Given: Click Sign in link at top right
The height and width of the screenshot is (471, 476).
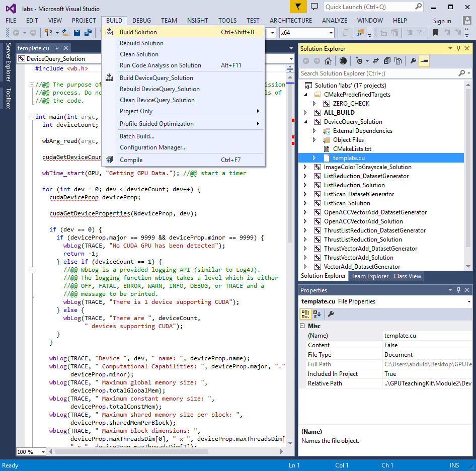Looking at the screenshot, I should click(442, 21).
